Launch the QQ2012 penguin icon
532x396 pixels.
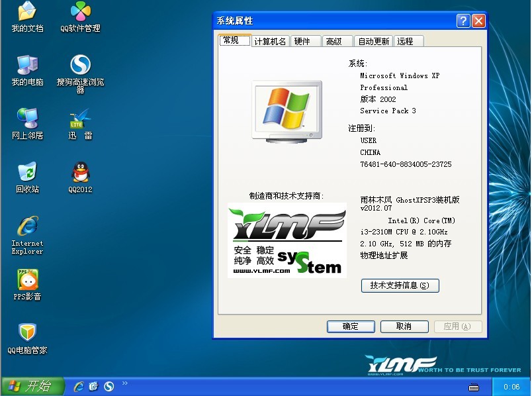click(81, 177)
